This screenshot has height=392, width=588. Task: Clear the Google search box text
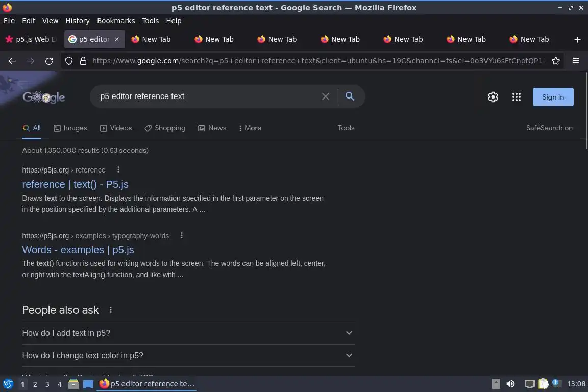pos(326,96)
